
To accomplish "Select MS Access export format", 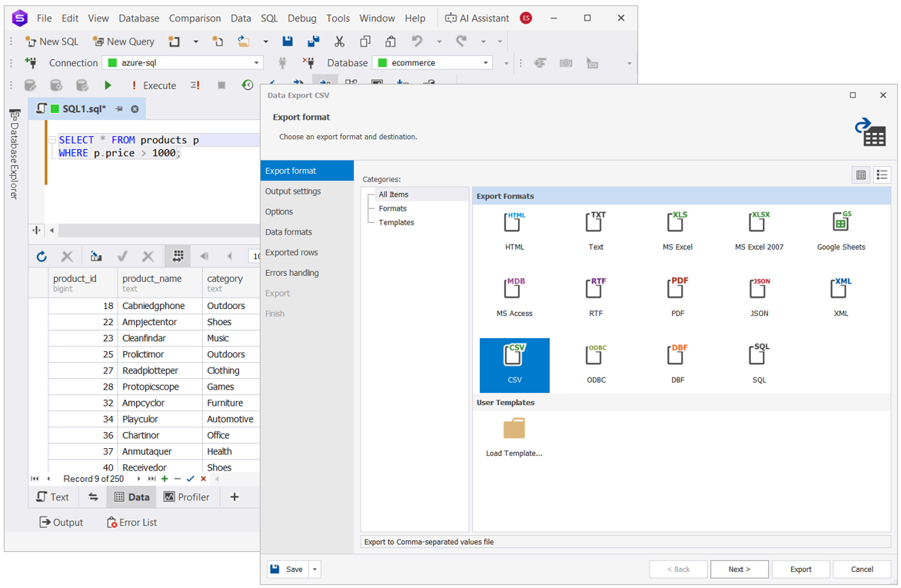I will (514, 297).
